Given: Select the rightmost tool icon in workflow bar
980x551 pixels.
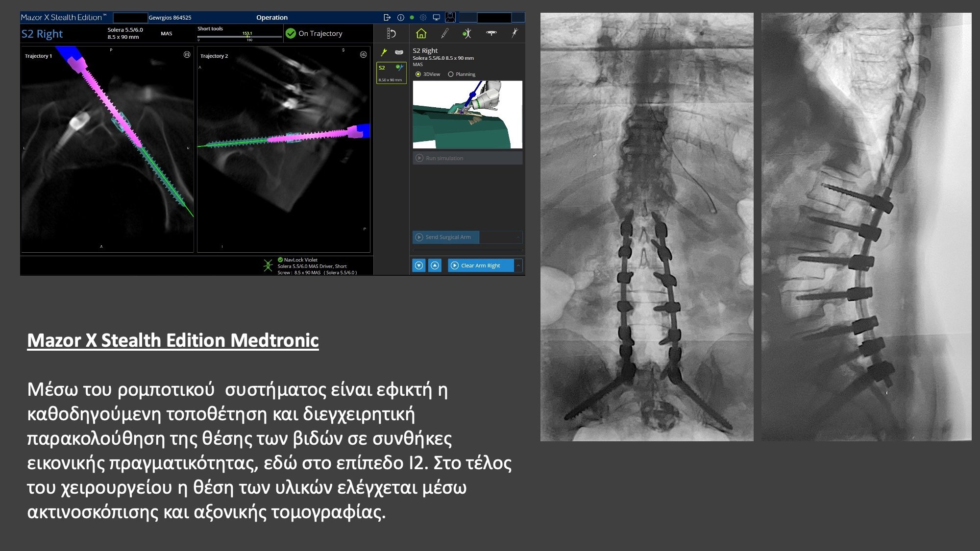Looking at the screenshot, I should [514, 33].
